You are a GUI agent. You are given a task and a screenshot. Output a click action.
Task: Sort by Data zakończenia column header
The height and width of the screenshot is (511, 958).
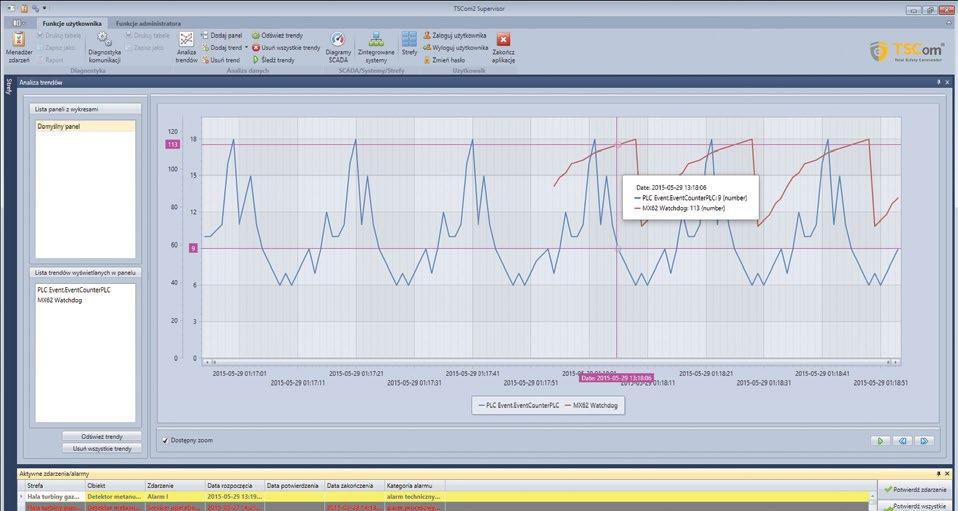coord(354,485)
